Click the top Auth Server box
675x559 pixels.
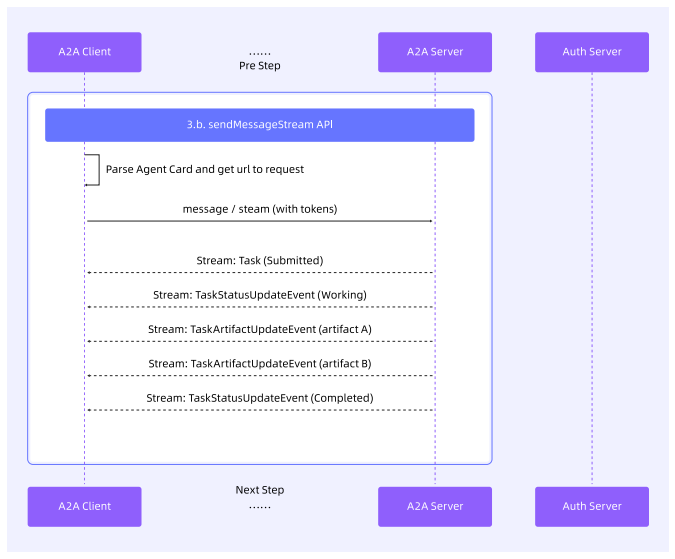tap(592, 52)
